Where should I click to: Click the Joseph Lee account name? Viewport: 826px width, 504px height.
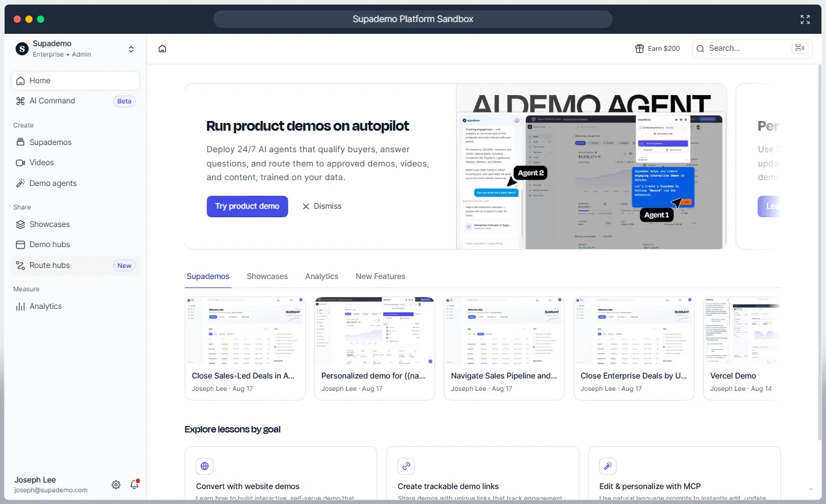(x=35, y=480)
